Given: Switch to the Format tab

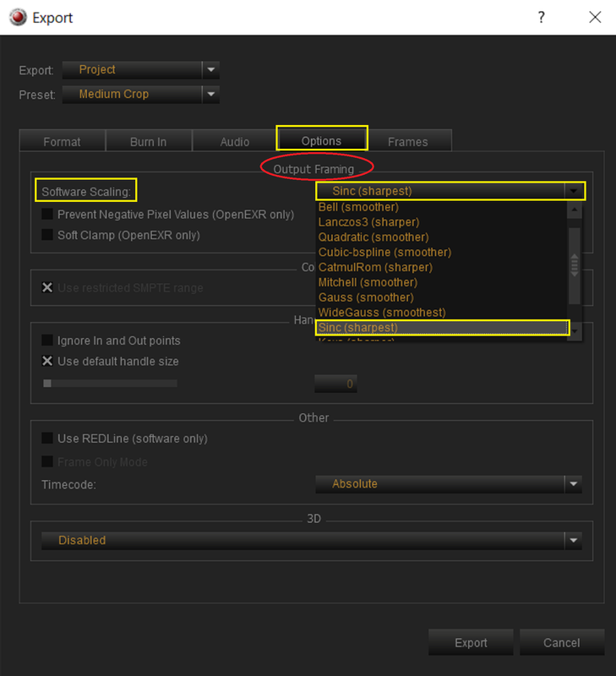Looking at the screenshot, I should (62, 141).
